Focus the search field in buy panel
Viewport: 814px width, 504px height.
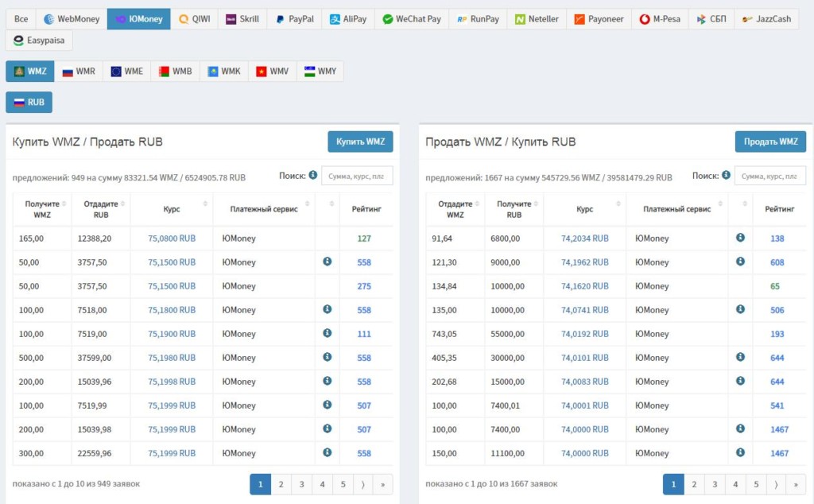pyautogui.click(x=357, y=176)
